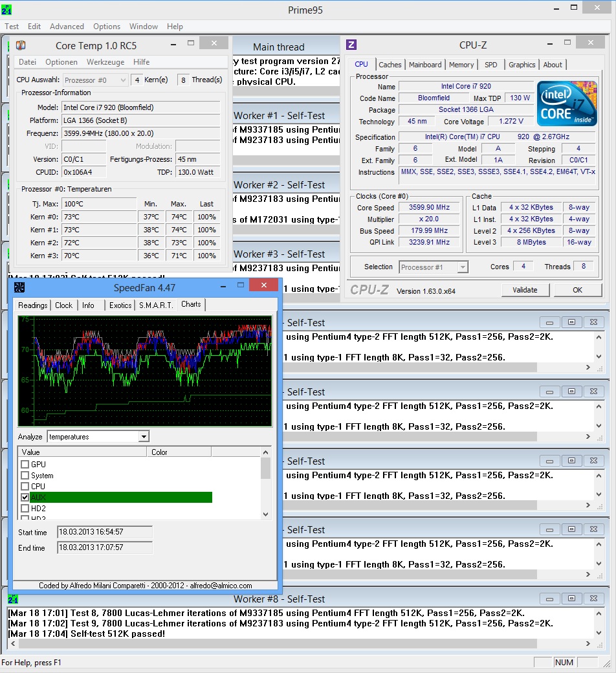Viewport: 616px width, 673px height.
Task: Enable the CPU temperature checkbox in SpeedFan
Action: pyautogui.click(x=25, y=486)
